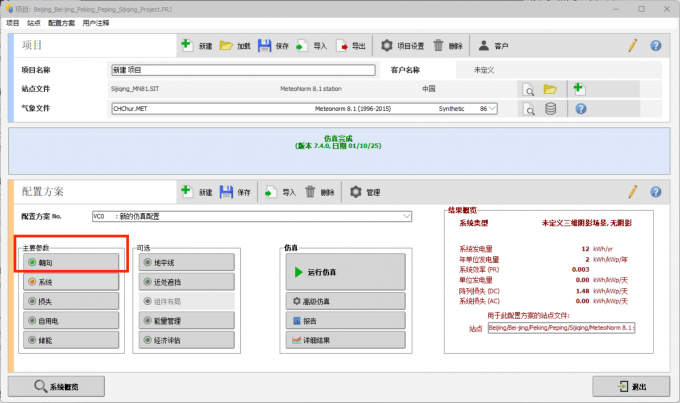Click the 系统概览 button
The image size is (680, 403).
click(x=56, y=386)
